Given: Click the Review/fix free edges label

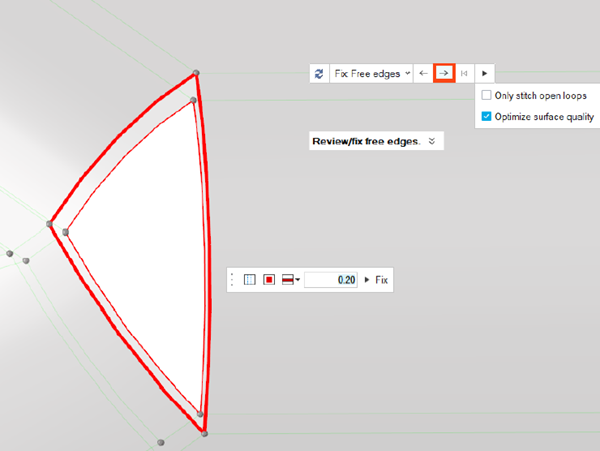Looking at the screenshot, I should 365,142.
